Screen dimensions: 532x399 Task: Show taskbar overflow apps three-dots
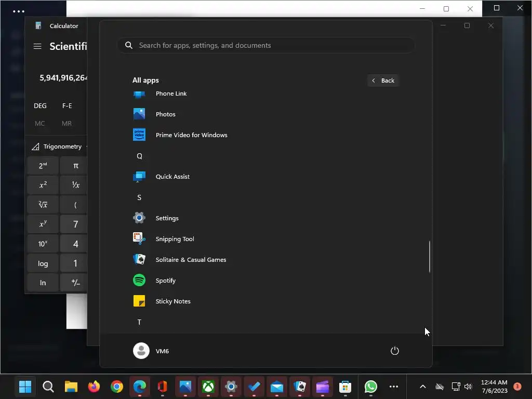pos(394,387)
